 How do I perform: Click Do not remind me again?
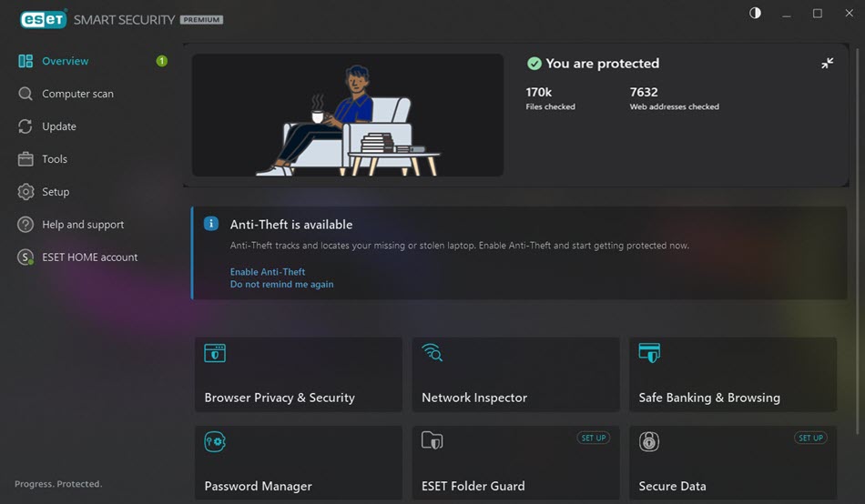[x=282, y=285]
